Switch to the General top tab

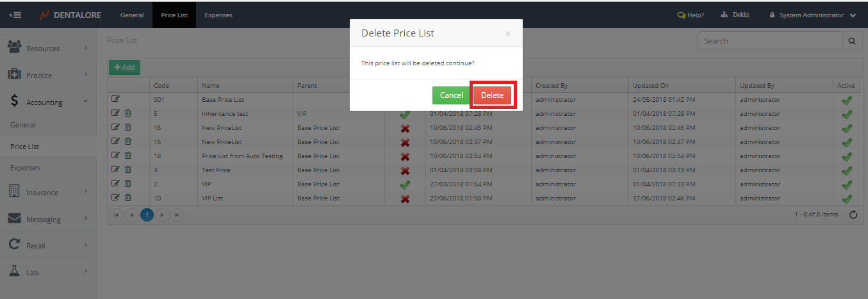tap(132, 15)
